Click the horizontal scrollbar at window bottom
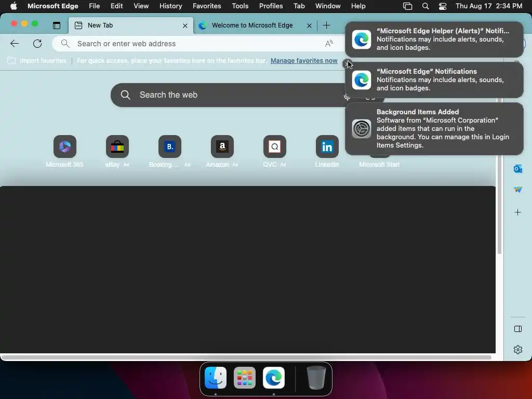The height and width of the screenshot is (399, 532). click(x=246, y=357)
